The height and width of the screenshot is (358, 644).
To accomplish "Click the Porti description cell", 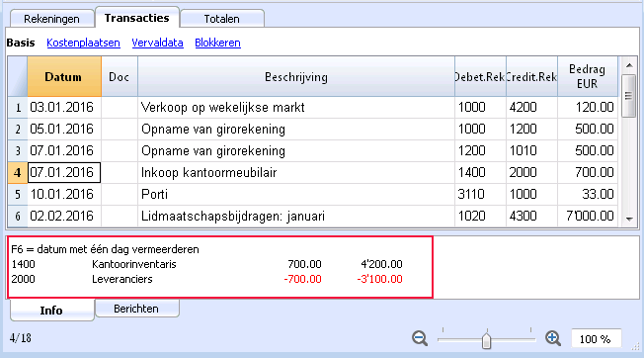I will point(296,195).
